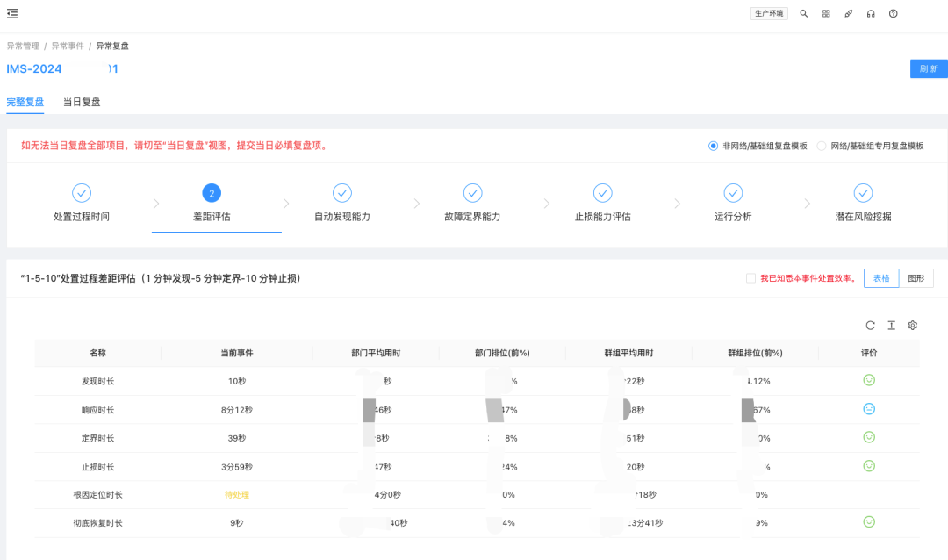This screenshot has height=560, width=948.
Task: Go to 处置过程时间 step
Action: (82, 203)
